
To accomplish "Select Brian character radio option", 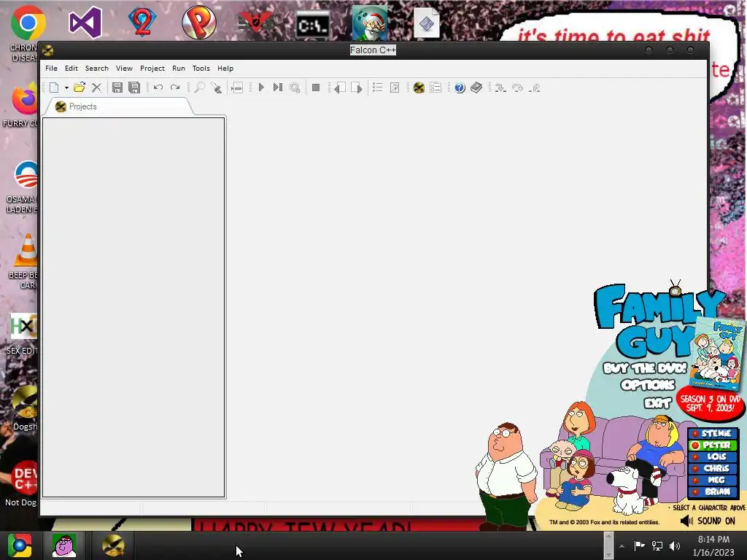I will point(713,492).
